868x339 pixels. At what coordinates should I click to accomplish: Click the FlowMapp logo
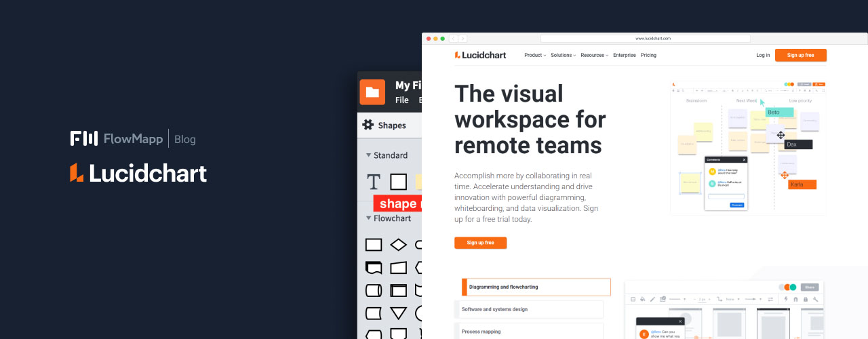coord(117,139)
